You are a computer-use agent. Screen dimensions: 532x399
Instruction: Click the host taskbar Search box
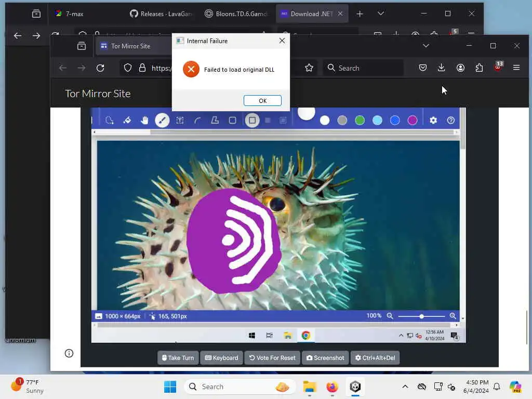click(x=239, y=387)
